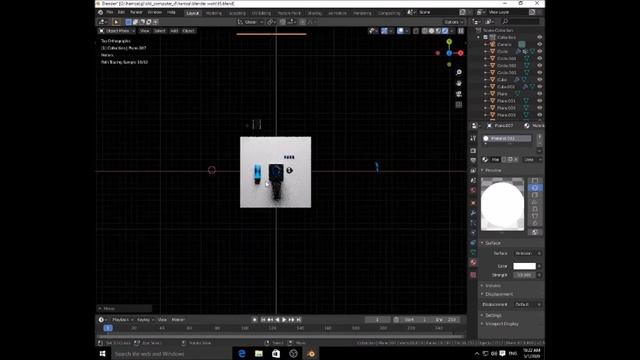The height and width of the screenshot is (360, 640).
Task: Switch to the Sculpting workspace tab
Action: pos(237,13)
